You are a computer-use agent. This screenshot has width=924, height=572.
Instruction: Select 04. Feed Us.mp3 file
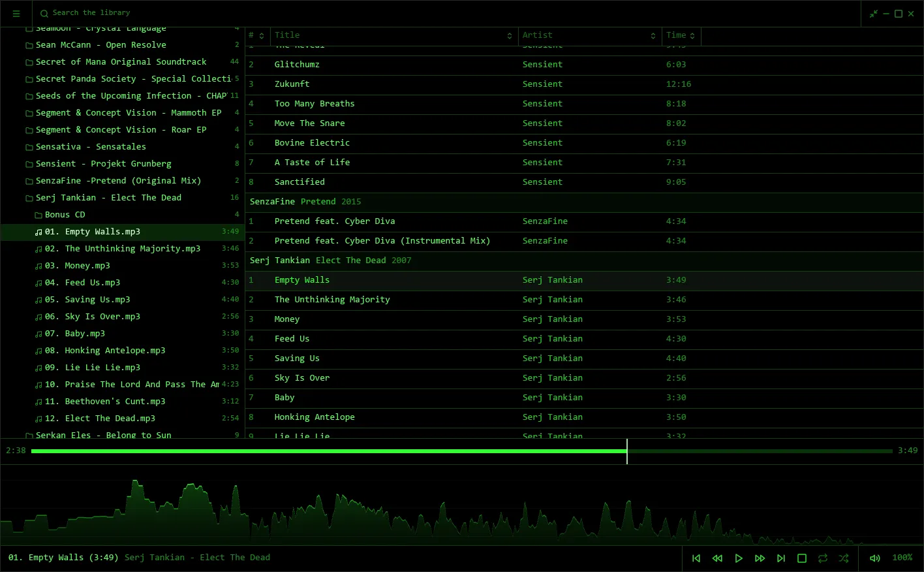(x=123, y=283)
